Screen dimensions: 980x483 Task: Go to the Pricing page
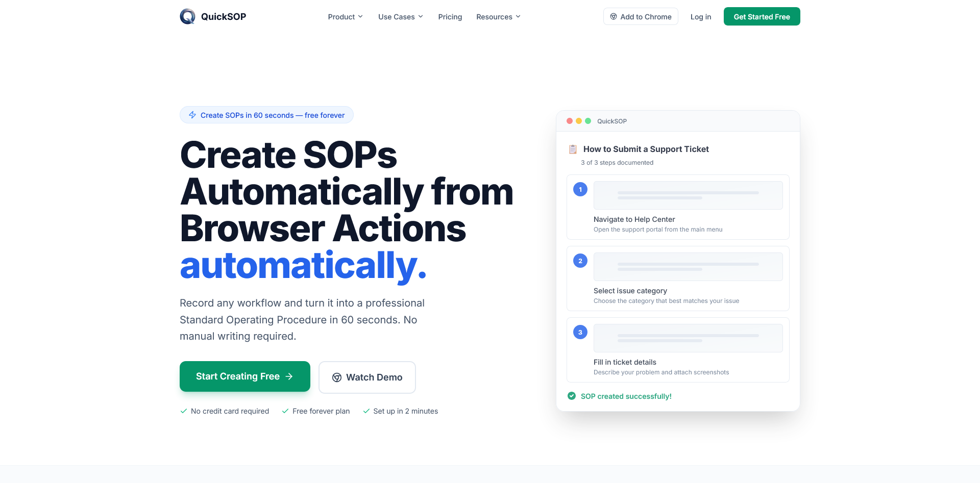click(450, 17)
